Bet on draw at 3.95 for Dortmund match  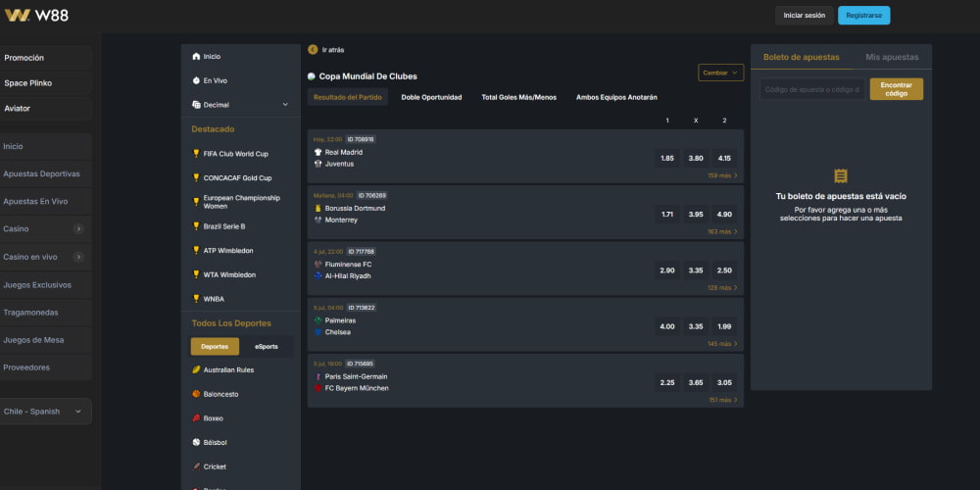696,215
